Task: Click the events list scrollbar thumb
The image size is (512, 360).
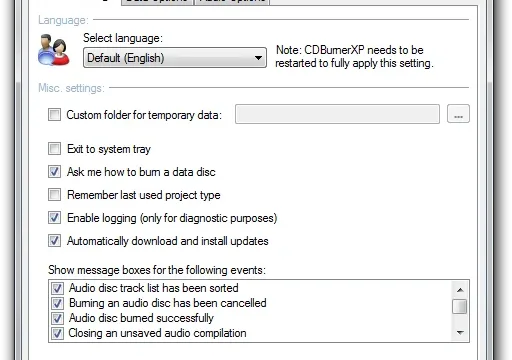Action: click(x=460, y=306)
